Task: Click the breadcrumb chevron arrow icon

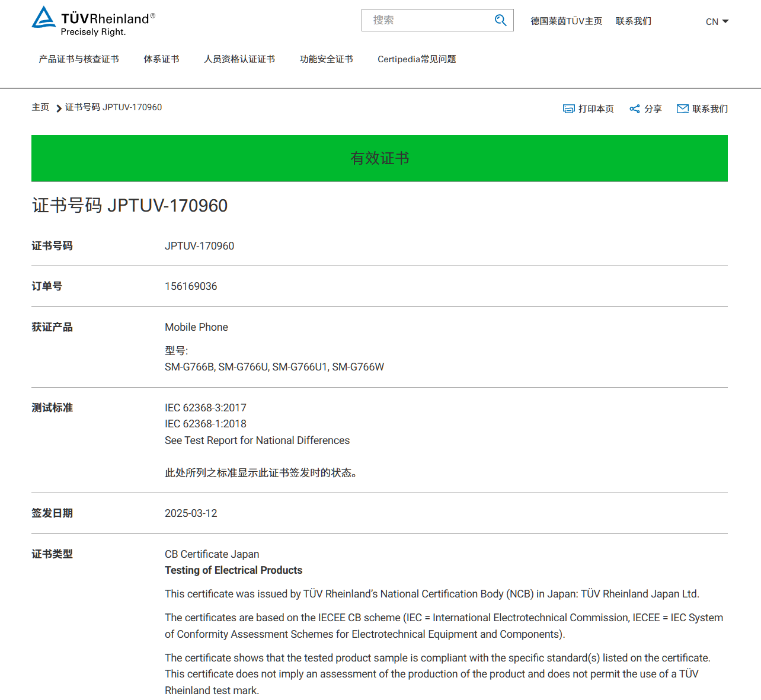Action: (x=59, y=108)
